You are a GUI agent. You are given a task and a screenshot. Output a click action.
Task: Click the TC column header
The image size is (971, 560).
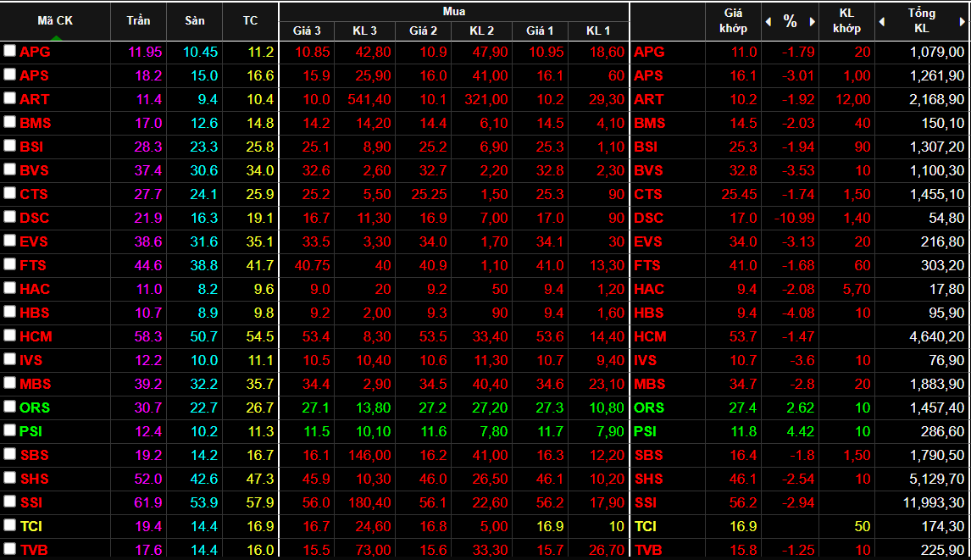(x=250, y=20)
